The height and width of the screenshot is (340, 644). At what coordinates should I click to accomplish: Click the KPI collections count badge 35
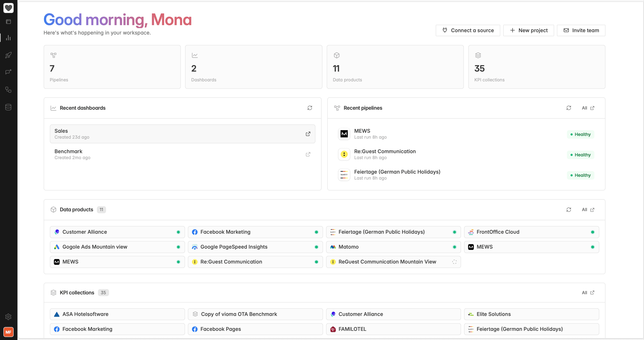(x=103, y=293)
